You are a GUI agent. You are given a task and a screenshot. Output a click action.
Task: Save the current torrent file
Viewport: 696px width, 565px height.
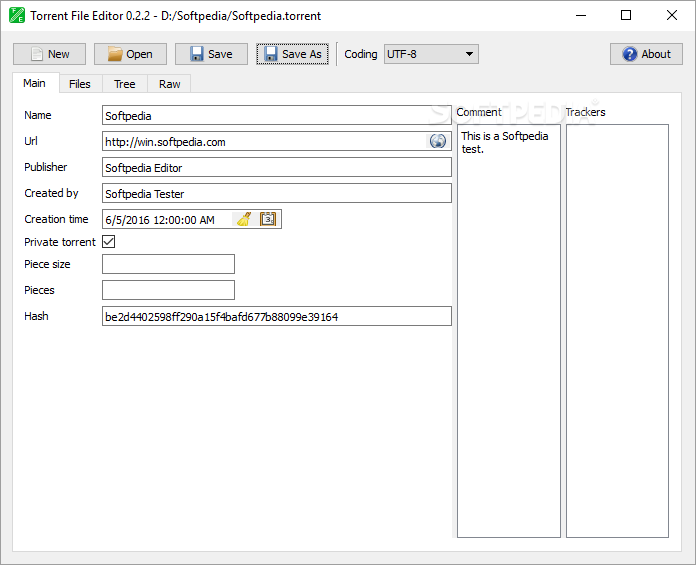pos(211,54)
